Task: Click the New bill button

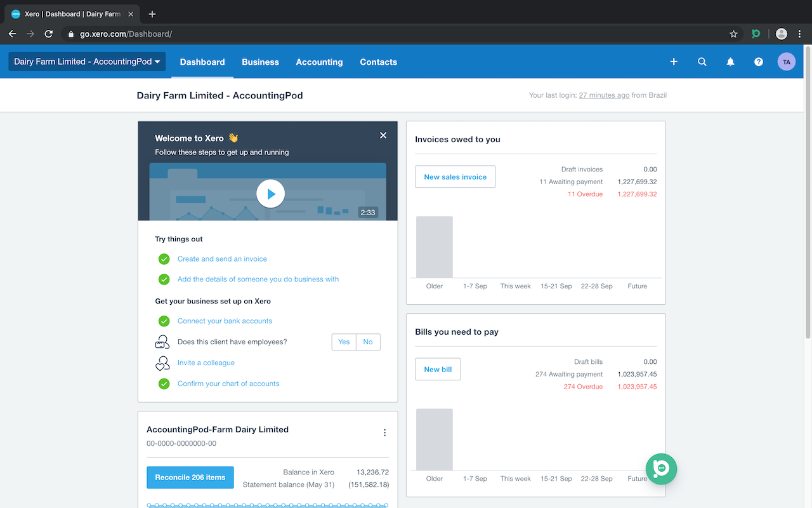Action: [x=438, y=369]
